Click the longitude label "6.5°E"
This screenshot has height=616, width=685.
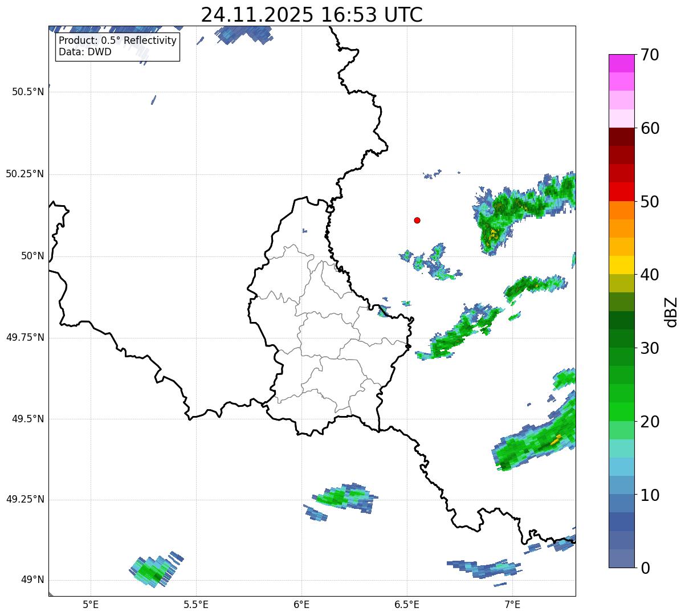tap(407, 604)
